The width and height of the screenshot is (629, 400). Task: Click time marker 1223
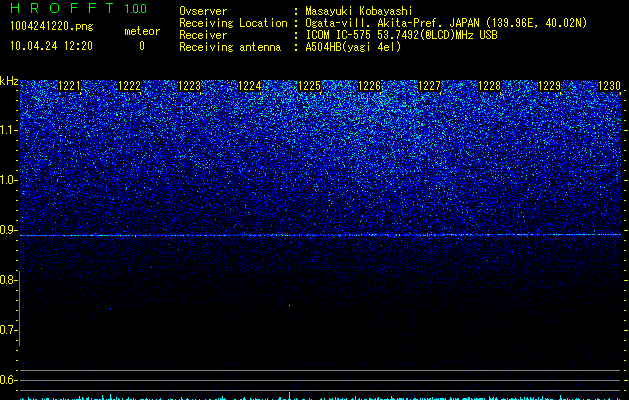tap(189, 86)
